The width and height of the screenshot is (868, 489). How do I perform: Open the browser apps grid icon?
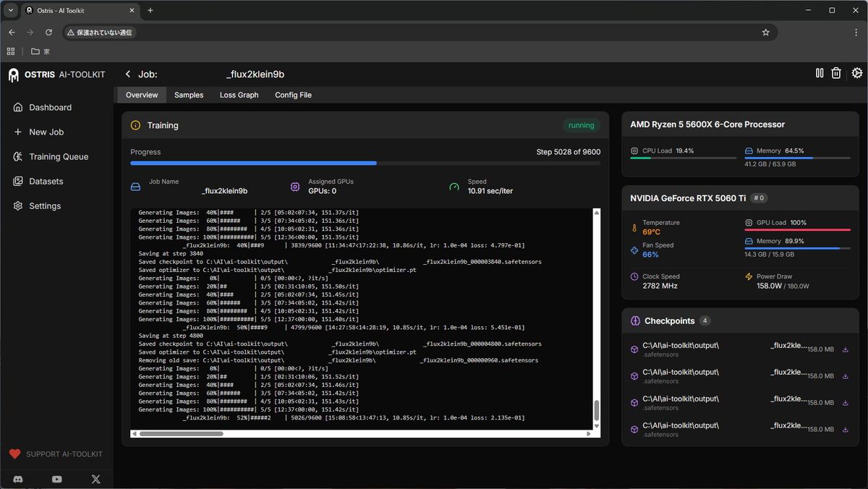click(x=11, y=51)
